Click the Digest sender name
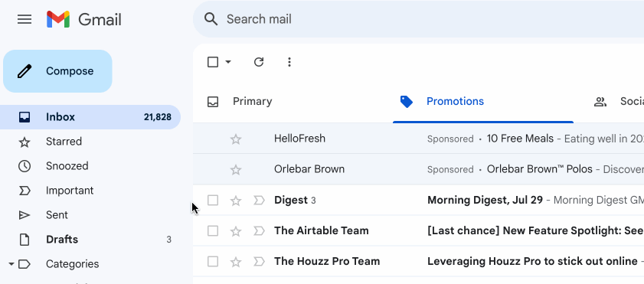This screenshot has width=644, height=284. coord(291,200)
